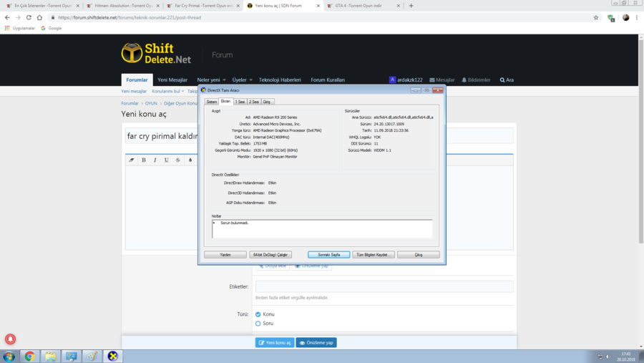Open the ardakzk122 user profile link
Viewport: 644px width, 363px height.
point(406,80)
